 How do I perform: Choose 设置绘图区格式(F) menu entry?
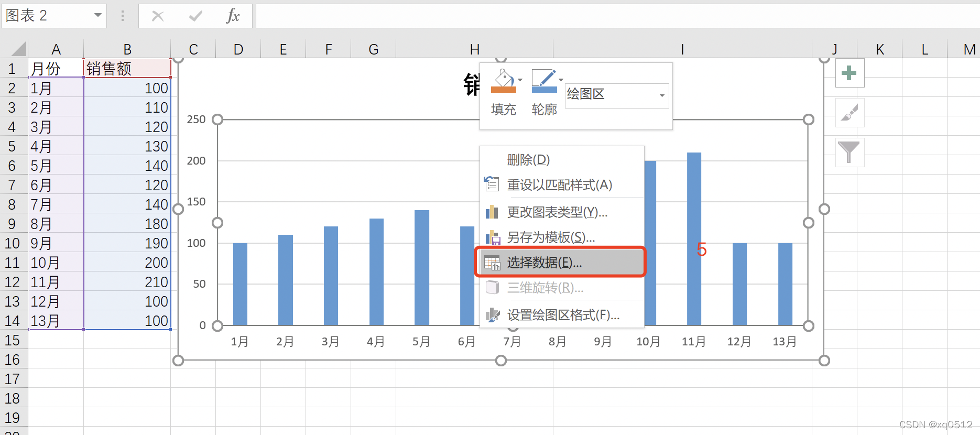562,315
